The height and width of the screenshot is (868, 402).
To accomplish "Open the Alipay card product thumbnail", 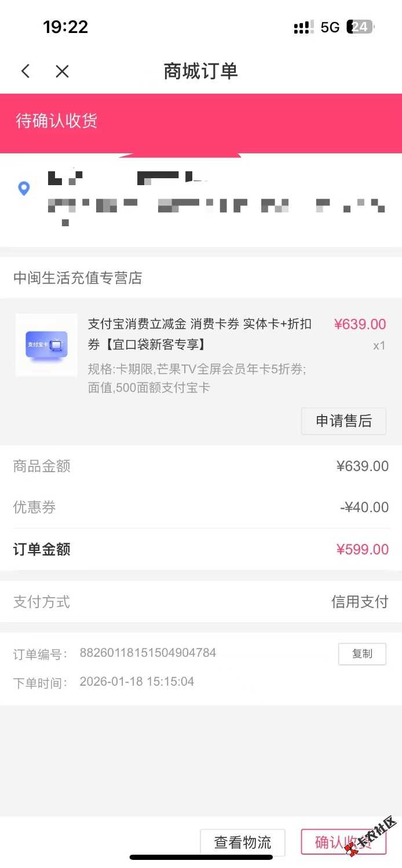I will [46, 345].
